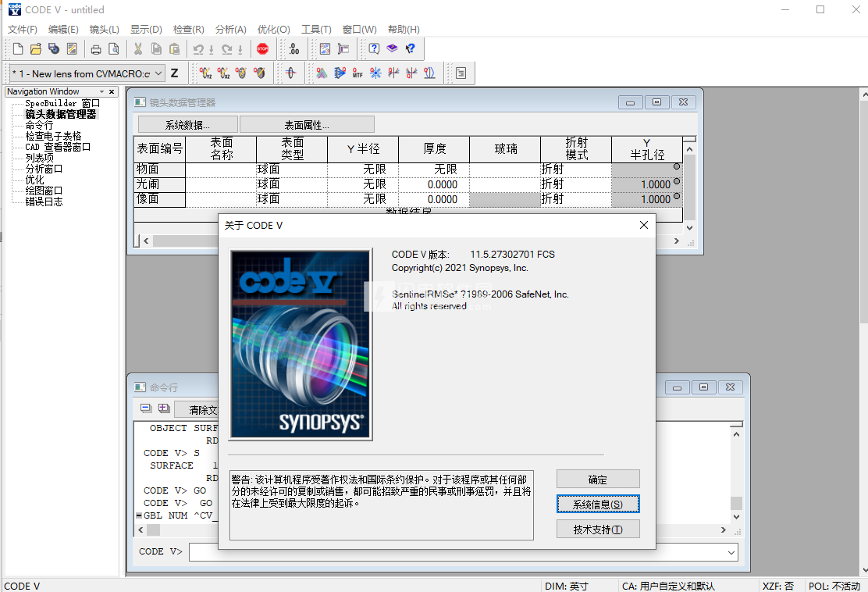
Task: Open the 镜头(L) menu
Action: click(104, 30)
